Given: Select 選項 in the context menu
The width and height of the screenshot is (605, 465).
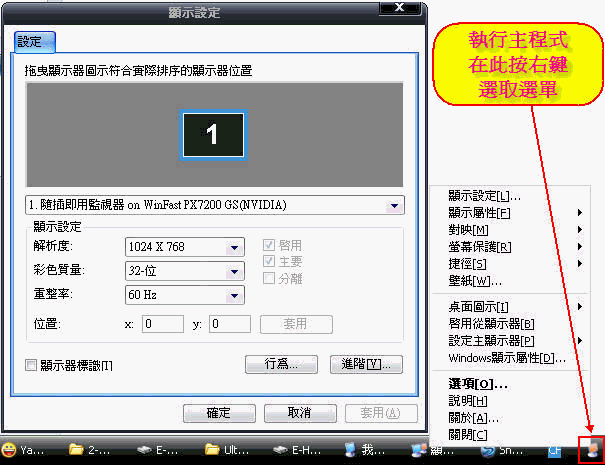Looking at the screenshot, I should pyautogui.click(x=478, y=383).
